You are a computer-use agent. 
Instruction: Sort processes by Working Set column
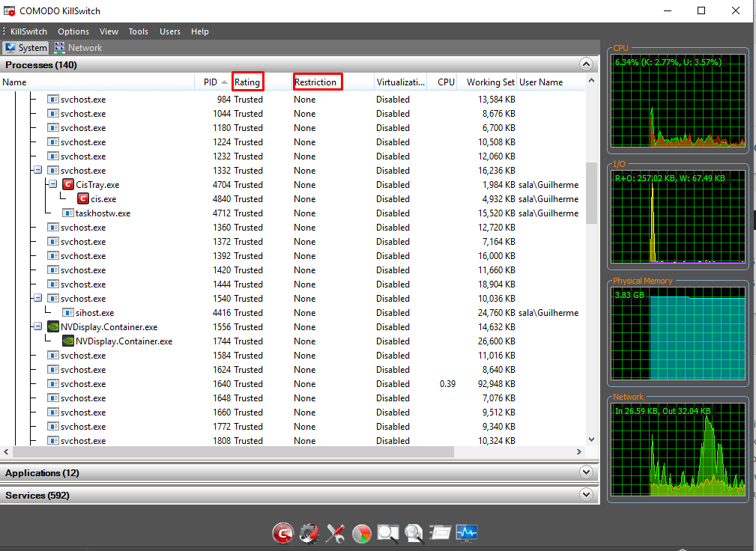pyautogui.click(x=490, y=82)
